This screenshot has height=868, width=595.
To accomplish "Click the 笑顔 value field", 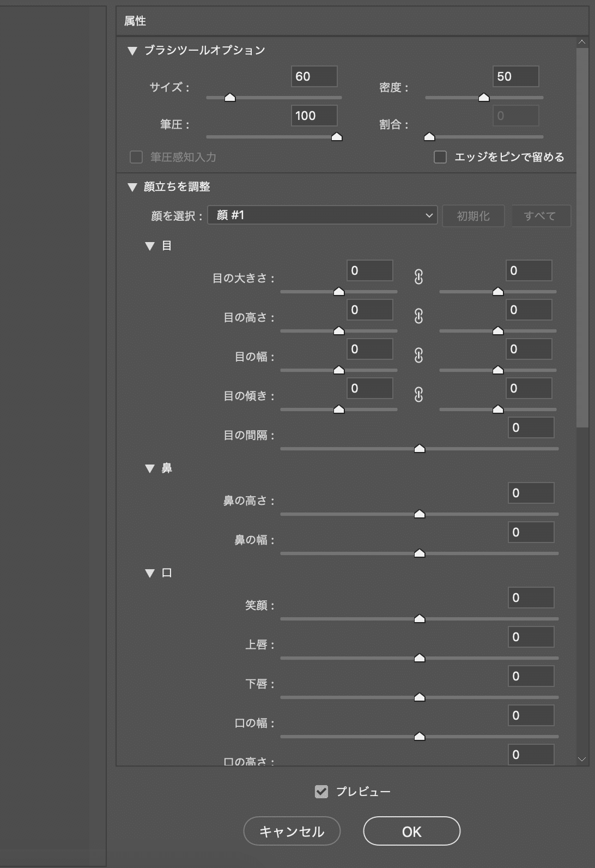I will coord(531,598).
